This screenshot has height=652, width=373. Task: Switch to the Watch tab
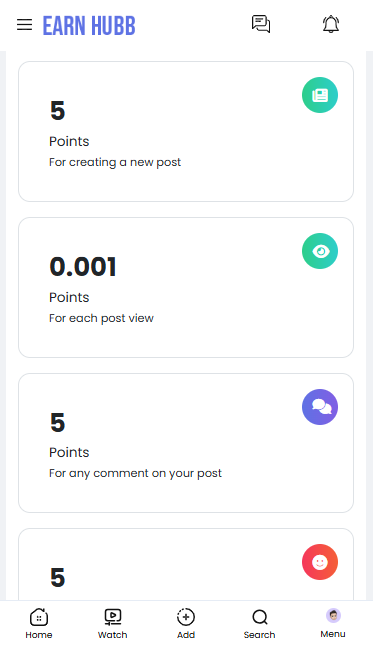[x=112, y=623]
